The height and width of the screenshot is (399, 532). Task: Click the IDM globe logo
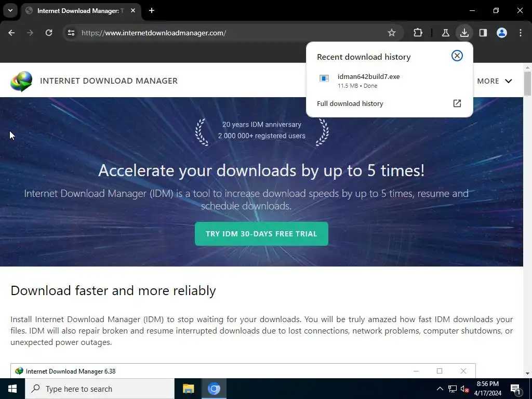pyautogui.click(x=21, y=81)
